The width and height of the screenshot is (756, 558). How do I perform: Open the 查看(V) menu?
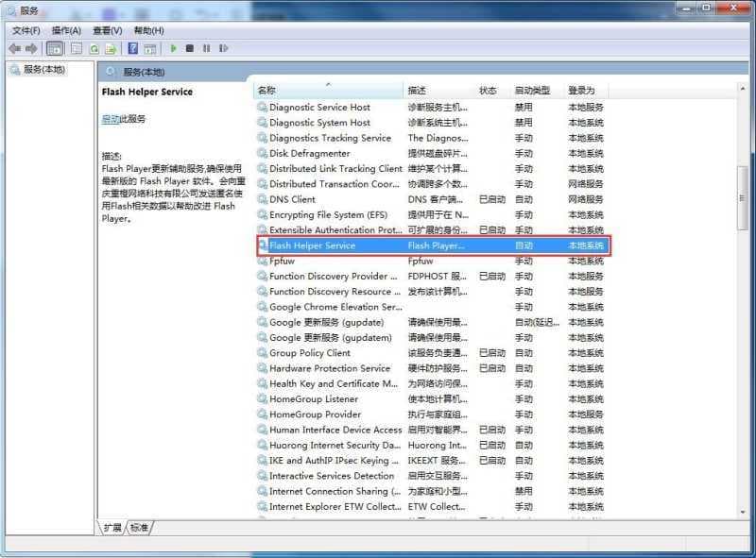tap(107, 30)
